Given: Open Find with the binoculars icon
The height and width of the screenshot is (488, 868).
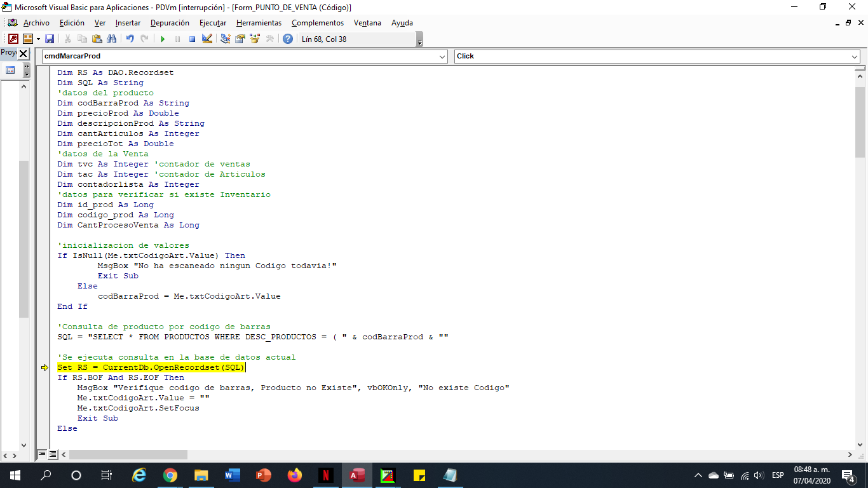Looking at the screenshot, I should click(112, 39).
